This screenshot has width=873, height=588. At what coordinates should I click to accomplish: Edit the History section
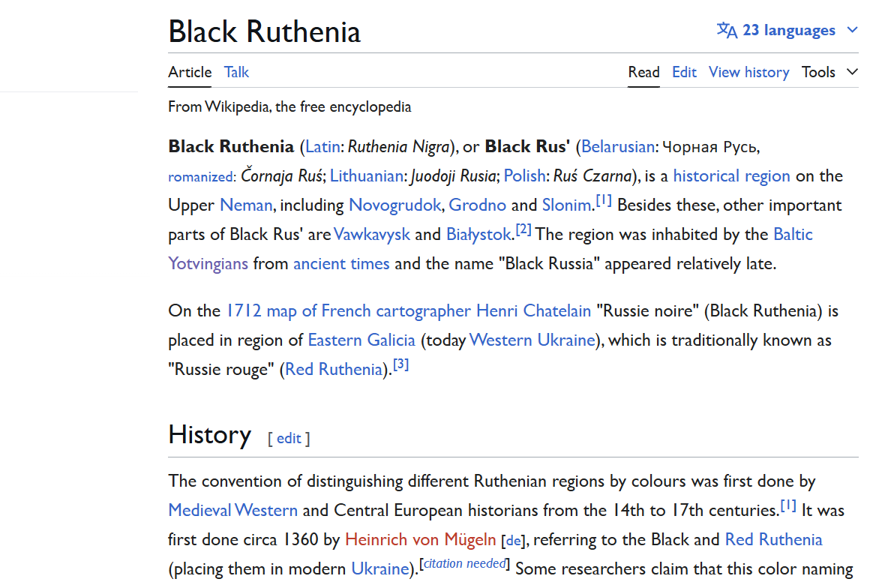[x=289, y=439]
